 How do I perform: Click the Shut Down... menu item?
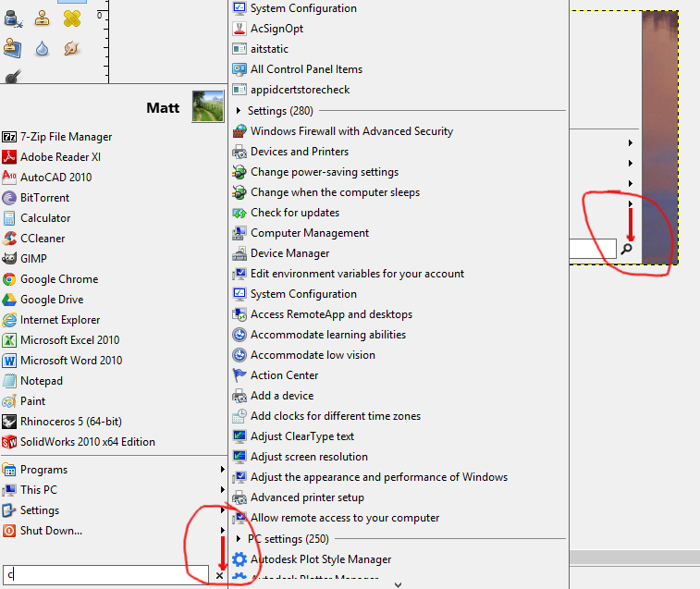51,531
